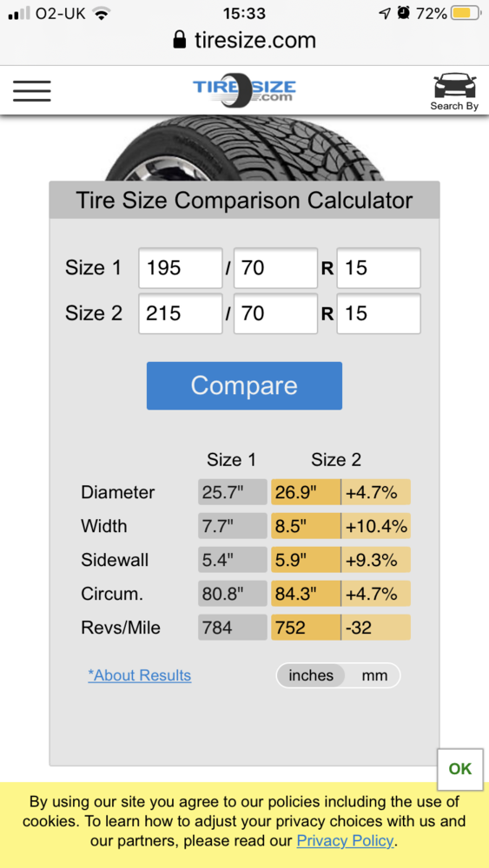Tap the tiresize.com address bar

244,40
